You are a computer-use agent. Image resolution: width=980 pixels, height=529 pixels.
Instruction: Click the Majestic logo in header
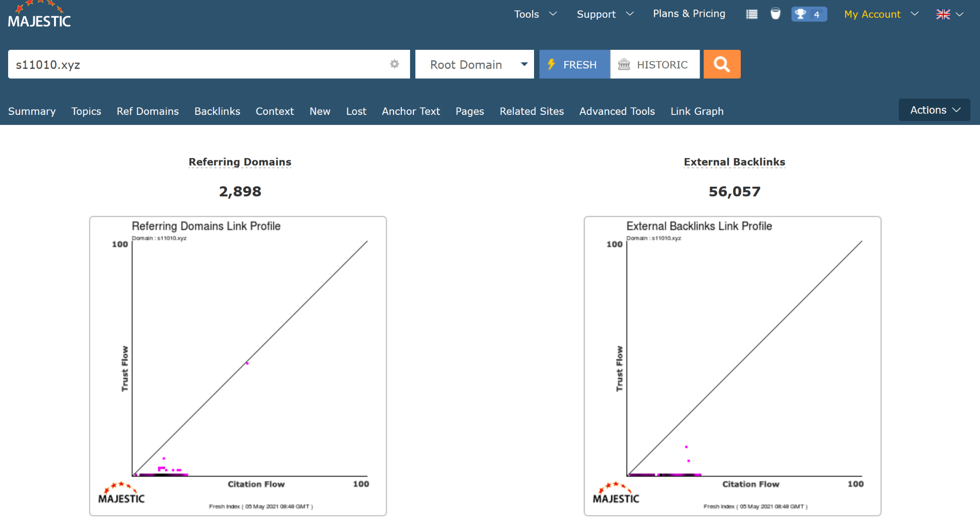[x=39, y=15]
